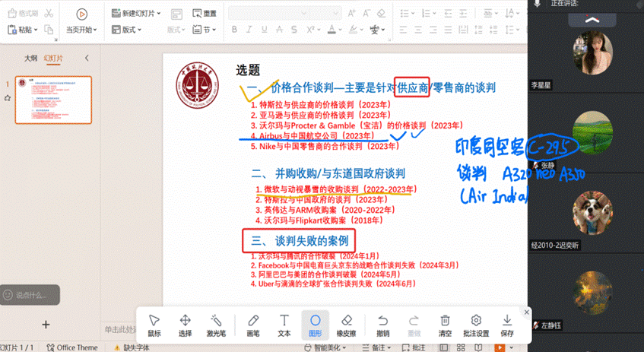
Task: Select the 激光笔 laser pointer tool
Action: [x=216, y=325]
